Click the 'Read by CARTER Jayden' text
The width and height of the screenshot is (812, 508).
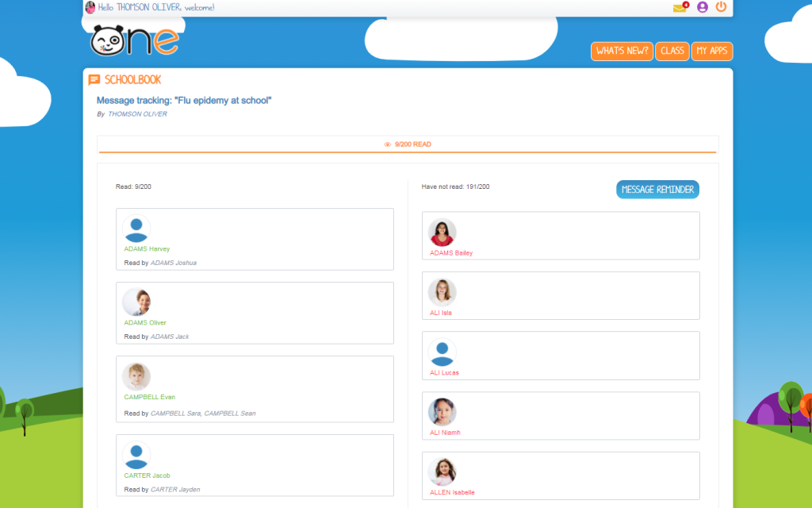click(162, 490)
